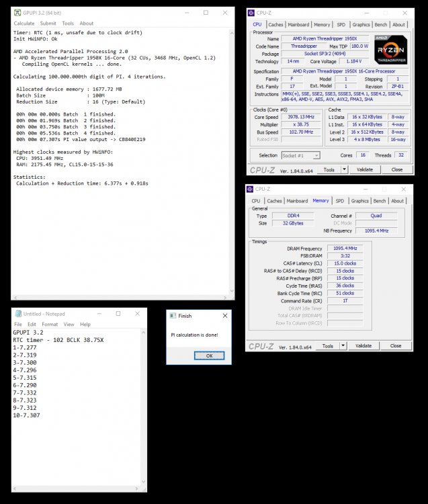This screenshot has height=504, width=428.
Task: Open the Edit menu in Notepad
Action: point(32,325)
